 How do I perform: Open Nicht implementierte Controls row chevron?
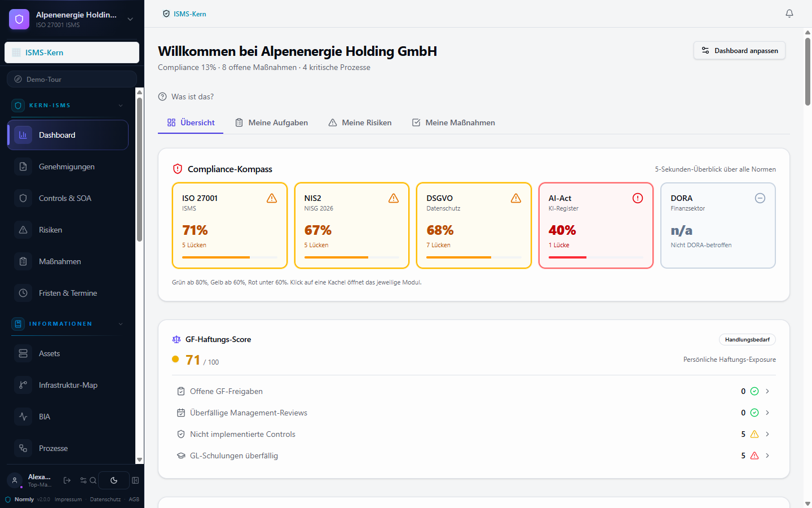pyautogui.click(x=767, y=434)
